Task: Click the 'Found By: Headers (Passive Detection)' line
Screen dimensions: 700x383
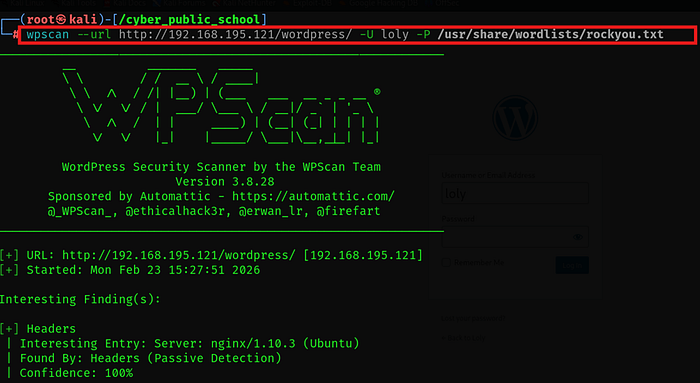Action: pyautogui.click(x=150, y=358)
